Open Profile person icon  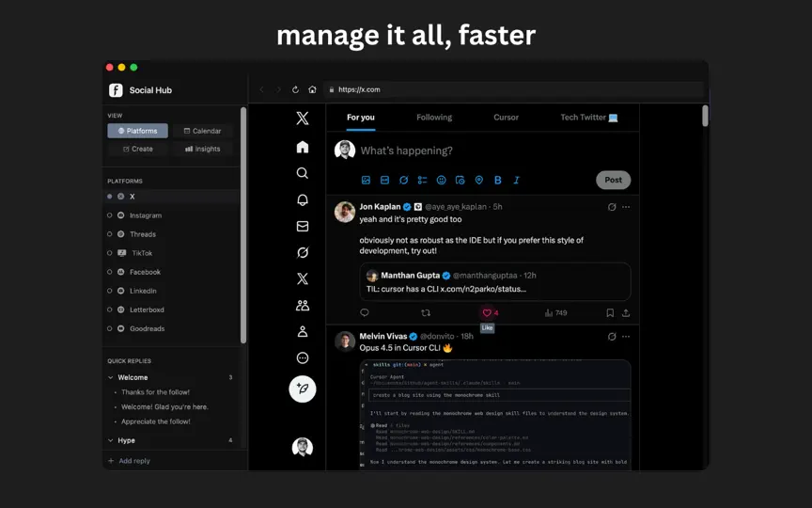coord(303,331)
